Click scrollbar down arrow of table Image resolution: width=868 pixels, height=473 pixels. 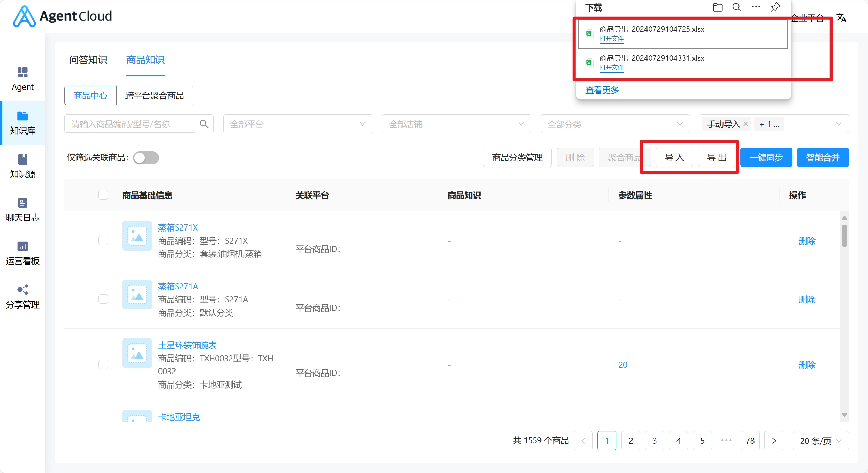click(844, 415)
